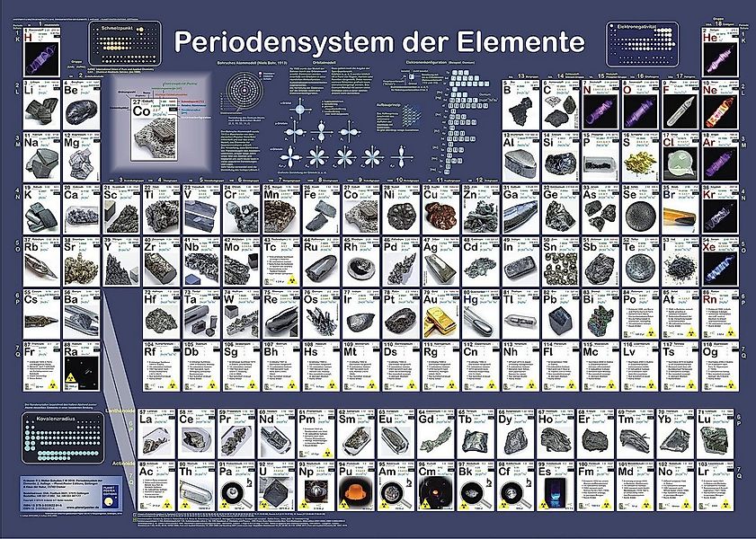Click the radioactive warning symbol on Uranium

tap(263, 505)
